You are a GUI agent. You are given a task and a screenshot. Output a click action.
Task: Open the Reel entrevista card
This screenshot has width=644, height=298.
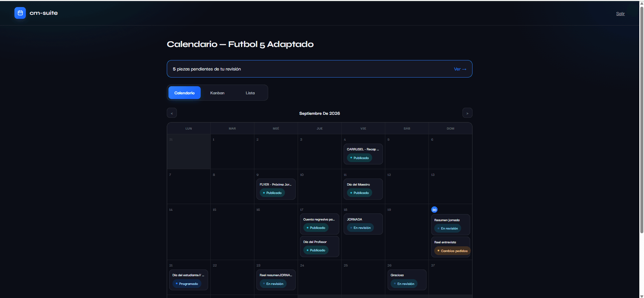tap(450, 247)
